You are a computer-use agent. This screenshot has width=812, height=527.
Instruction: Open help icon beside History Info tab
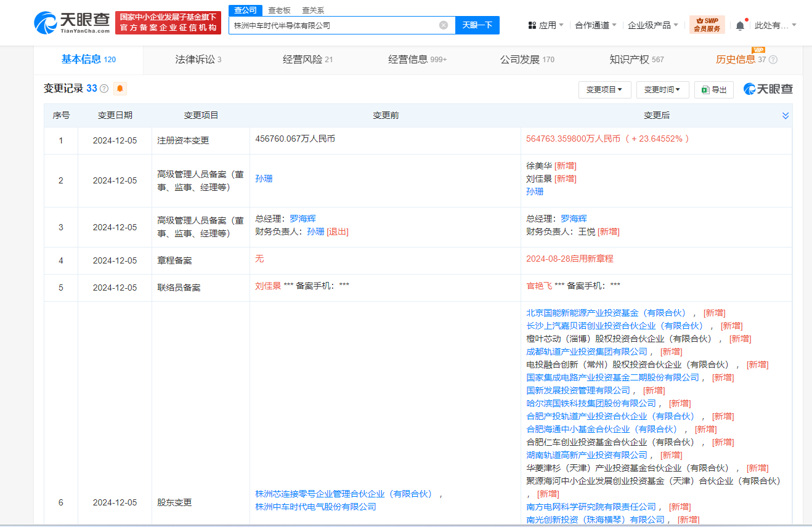pyautogui.click(x=773, y=60)
